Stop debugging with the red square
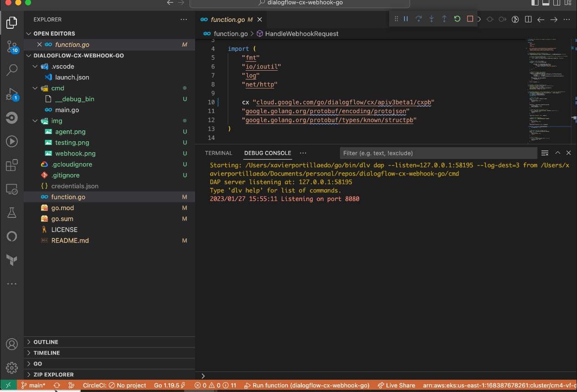This screenshot has height=392, width=577. 470,19
